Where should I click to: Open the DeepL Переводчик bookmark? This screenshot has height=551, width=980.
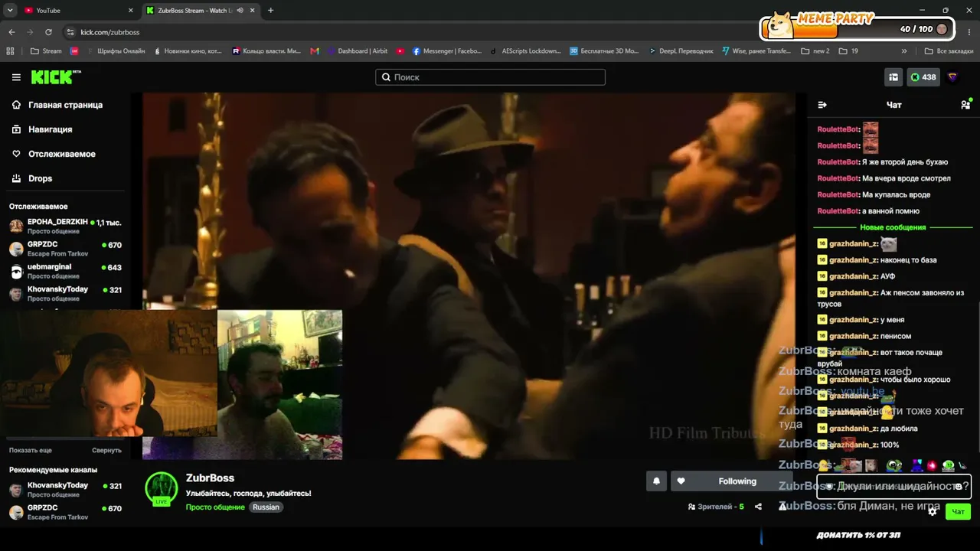coord(681,51)
